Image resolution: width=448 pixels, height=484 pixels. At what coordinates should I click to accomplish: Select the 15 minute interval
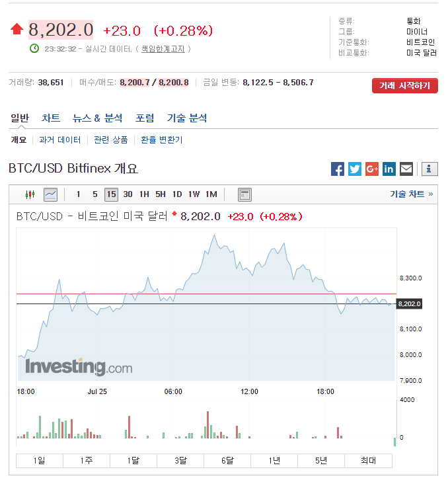click(111, 194)
